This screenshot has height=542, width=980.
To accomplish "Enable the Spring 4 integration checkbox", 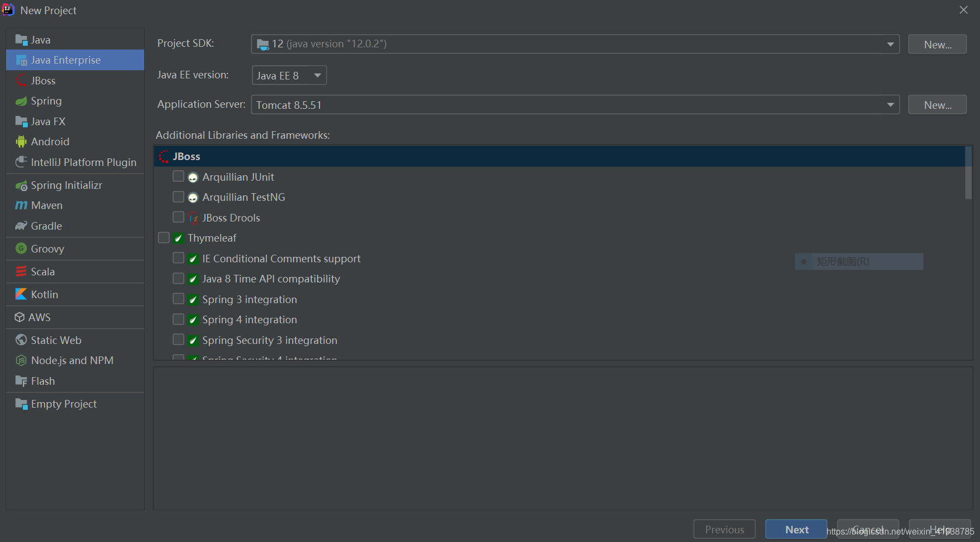I will point(178,319).
